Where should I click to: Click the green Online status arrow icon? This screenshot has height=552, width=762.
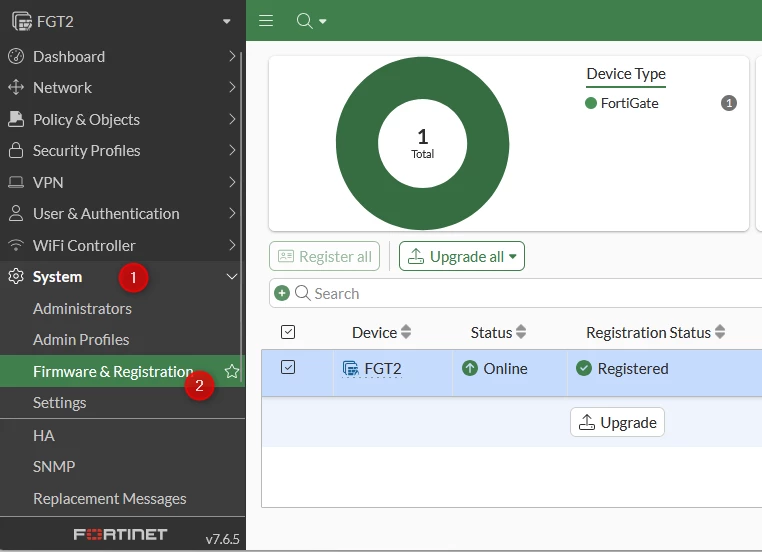[x=470, y=368]
